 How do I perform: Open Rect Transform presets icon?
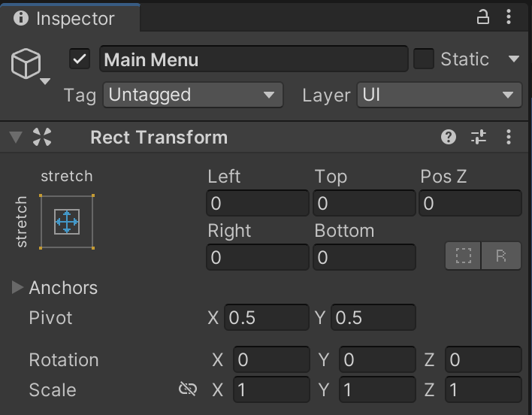479,137
